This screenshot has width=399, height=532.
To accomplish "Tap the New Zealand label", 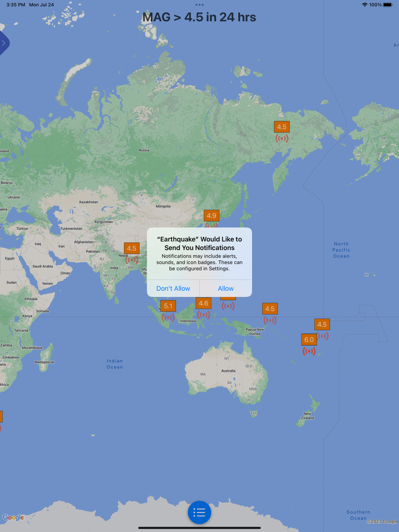I will (308, 416).
